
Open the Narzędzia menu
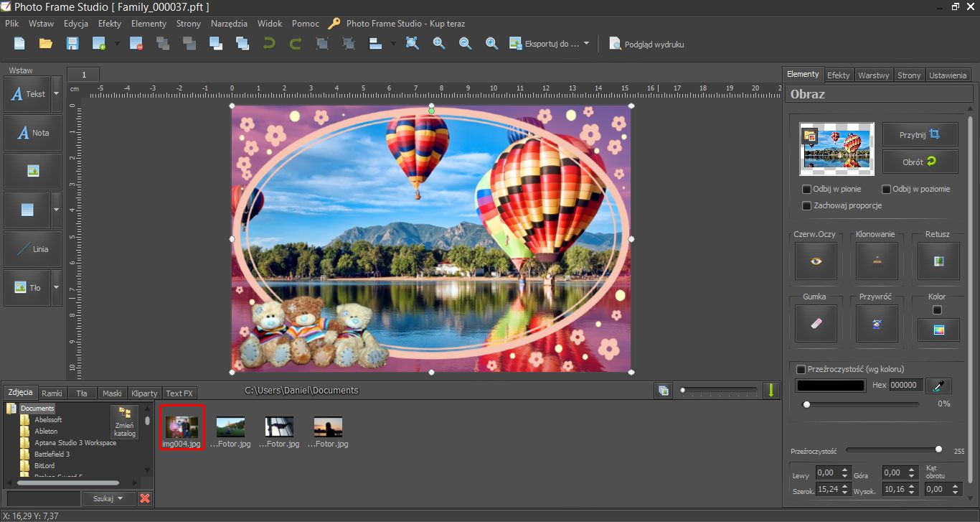pyautogui.click(x=229, y=24)
